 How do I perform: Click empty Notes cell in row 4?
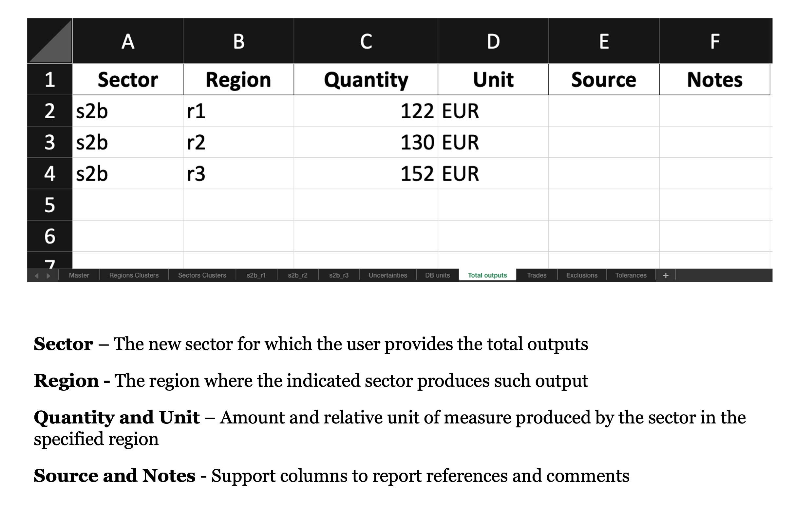[x=714, y=173]
